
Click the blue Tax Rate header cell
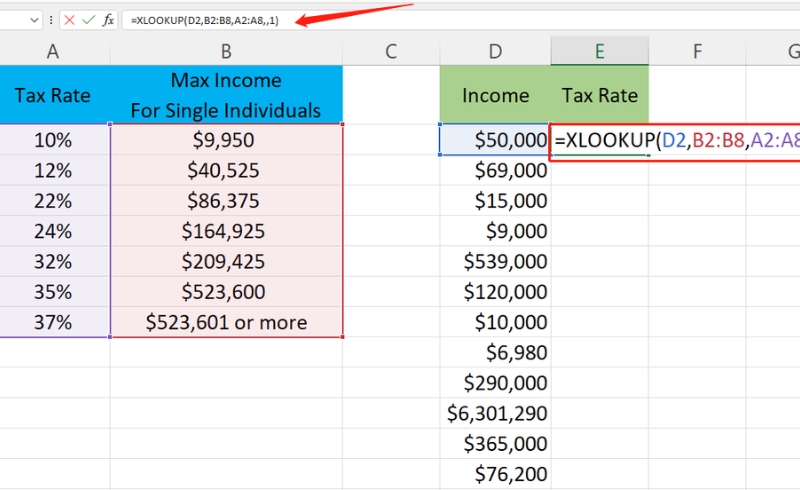(x=52, y=96)
